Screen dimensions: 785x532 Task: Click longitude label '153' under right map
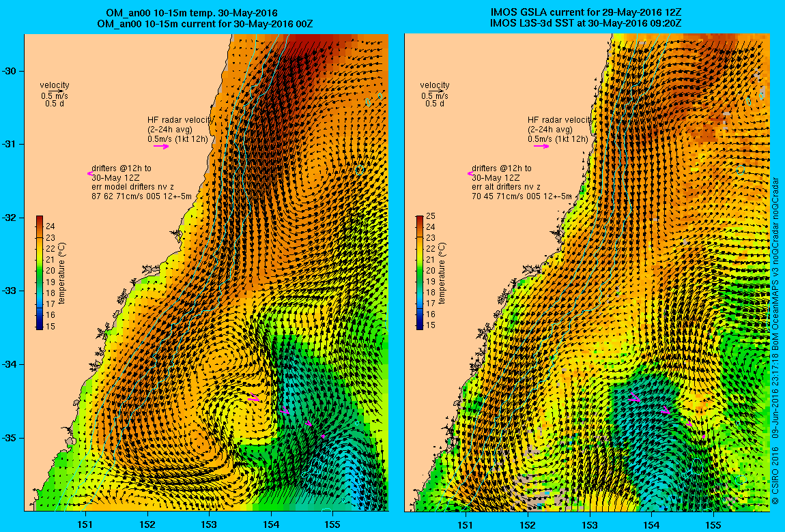click(x=589, y=524)
